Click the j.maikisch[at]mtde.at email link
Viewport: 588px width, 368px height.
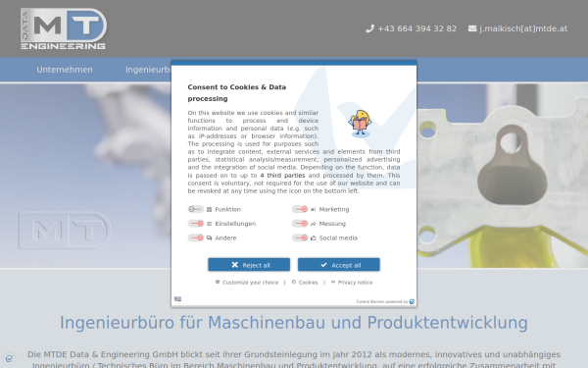point(523,28)
